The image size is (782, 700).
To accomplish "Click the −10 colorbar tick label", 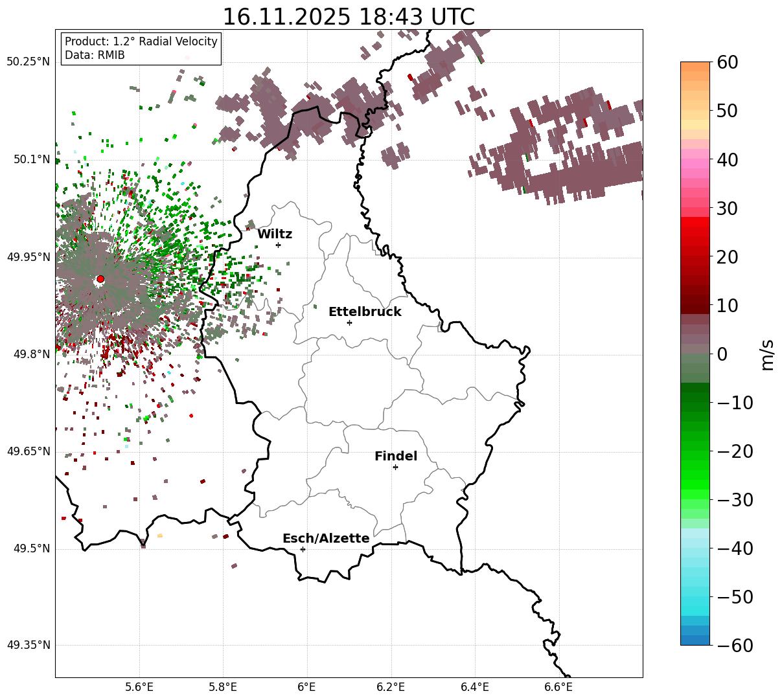I will click(x=735, y=402).
